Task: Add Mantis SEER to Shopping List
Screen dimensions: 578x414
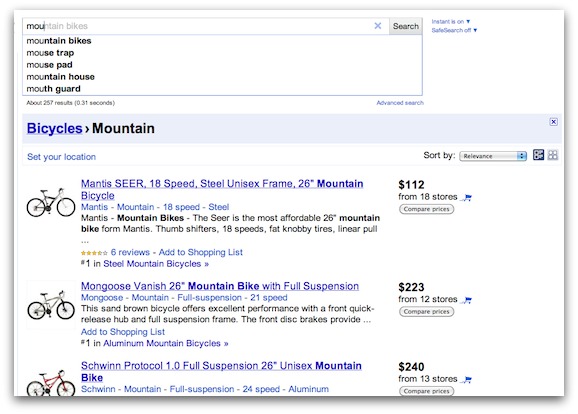Action: pos(201,253)
